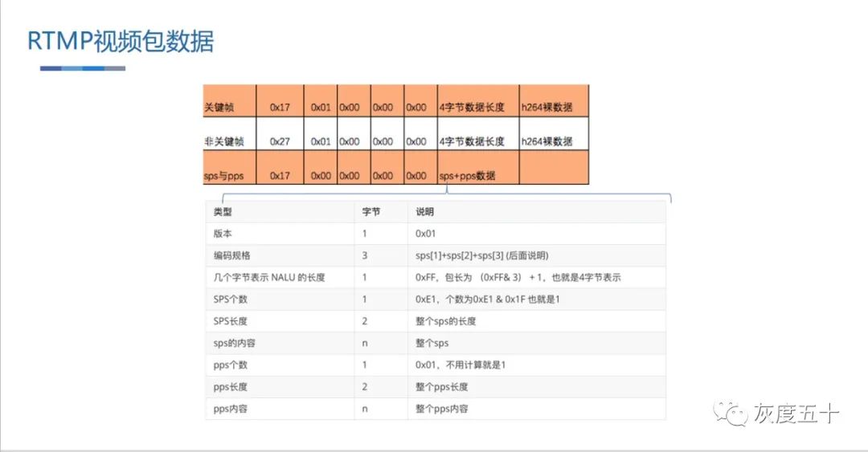Click the SPS个数 row label
Screen dimensions: 868x452
[x=230, y=299]
